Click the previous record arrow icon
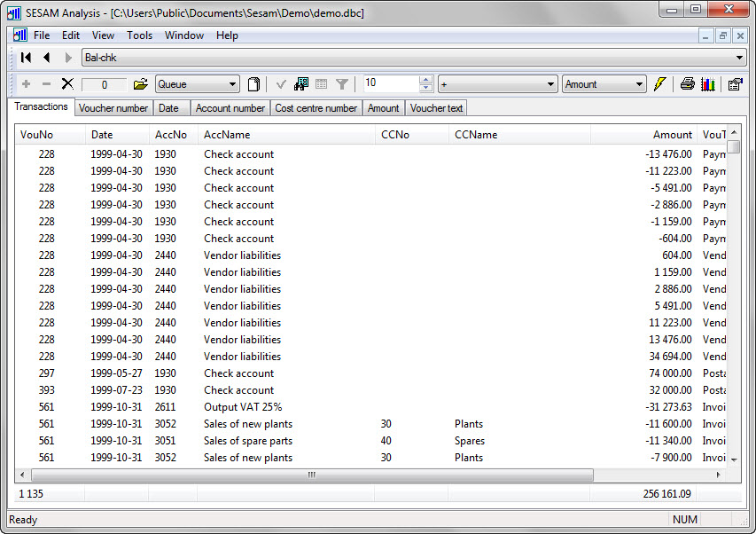The image size is (756, 534). coord(47,58)
